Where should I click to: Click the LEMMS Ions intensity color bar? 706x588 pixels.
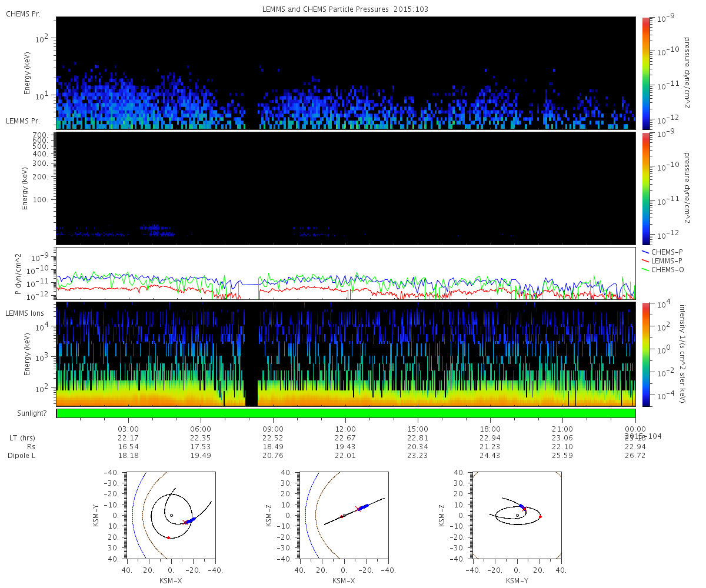point(645,355)
